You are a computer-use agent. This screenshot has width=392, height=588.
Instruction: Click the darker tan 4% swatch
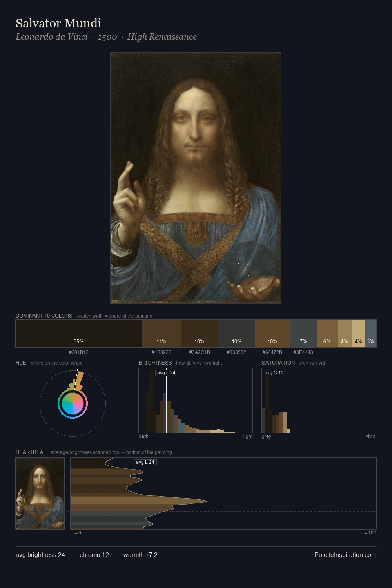click(344, 334)
